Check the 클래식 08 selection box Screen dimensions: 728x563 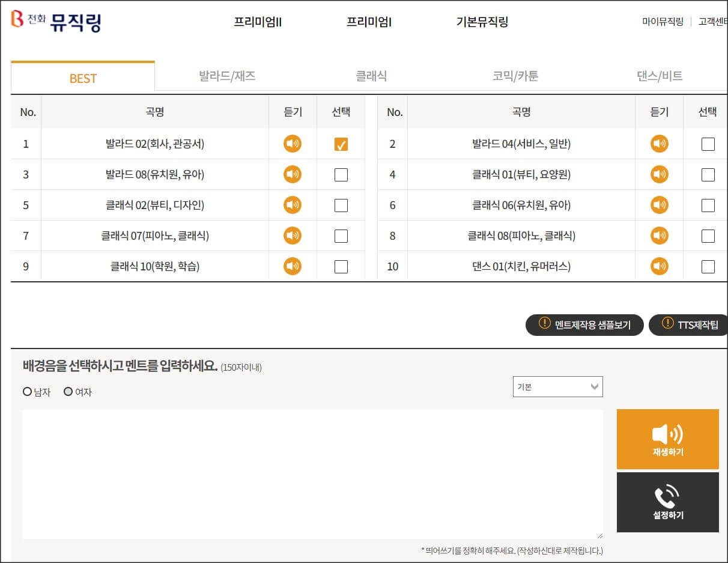click(707, 236)
